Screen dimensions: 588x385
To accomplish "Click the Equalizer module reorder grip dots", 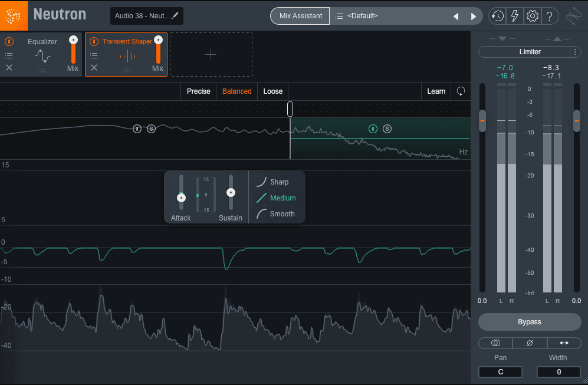I will pyautogui.click(x=42, y=71).
